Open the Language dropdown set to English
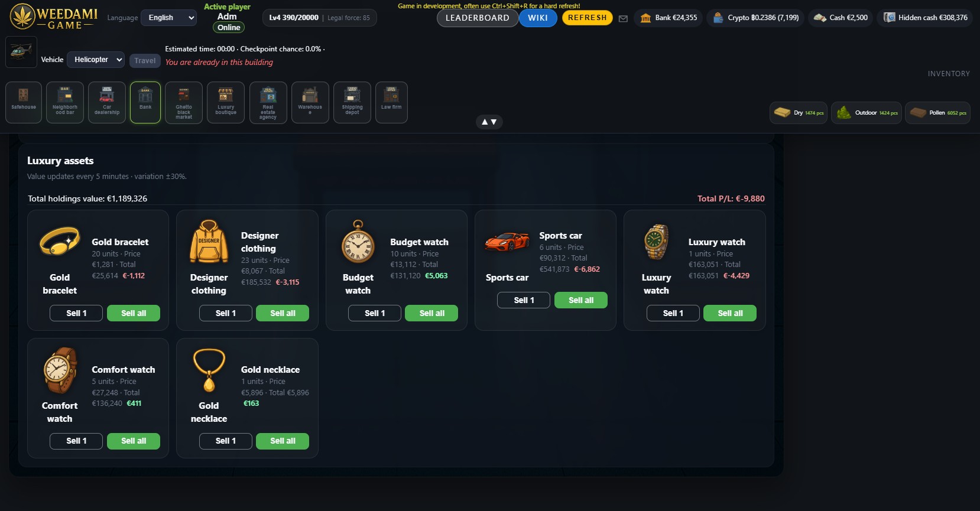Viewport: 980px width, 511px height. click(x=169, y=18)
